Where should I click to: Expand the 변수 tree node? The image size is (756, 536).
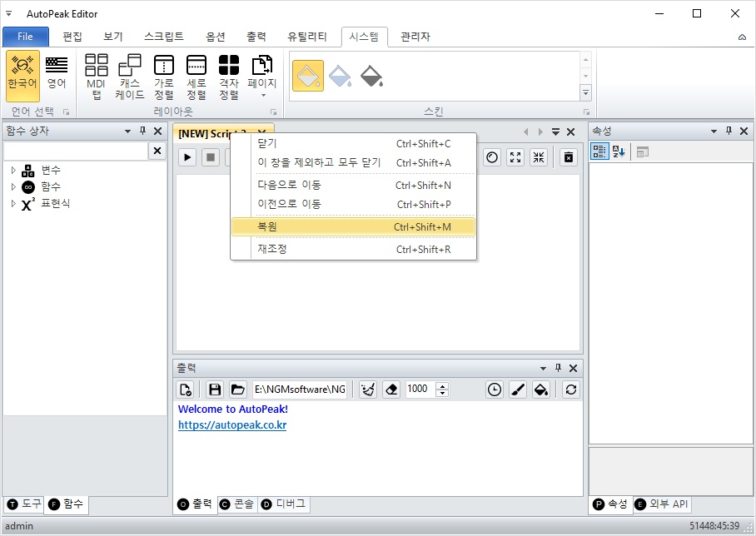(x=13, y=170)
